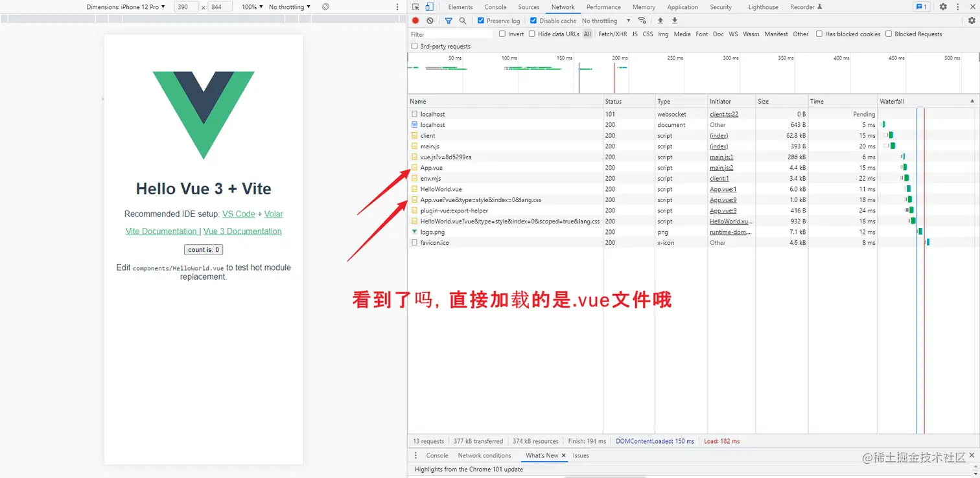980x478 pixels.
Task: Open the Issues drawer tab
Action: coord(581,455)
